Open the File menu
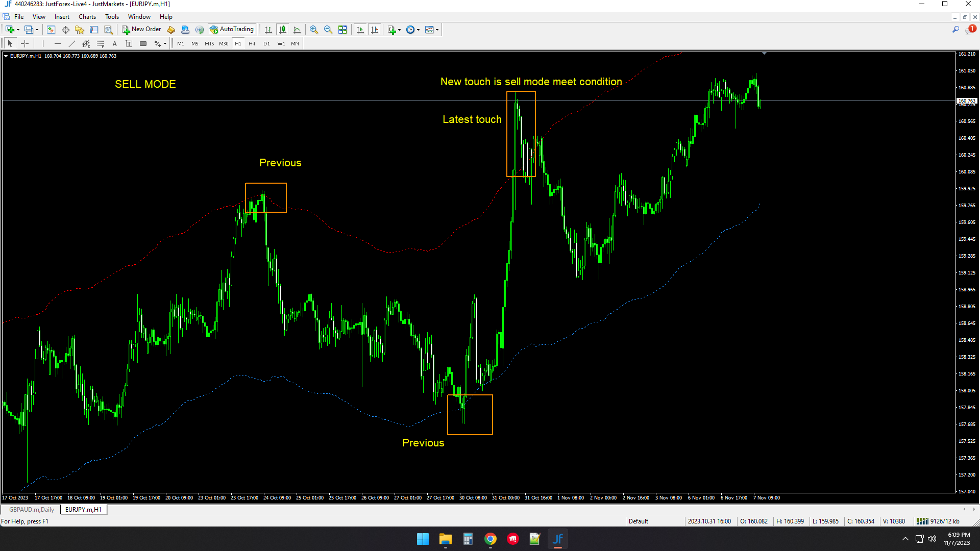This screenshot has width=980, height=551. click(19, 17)
